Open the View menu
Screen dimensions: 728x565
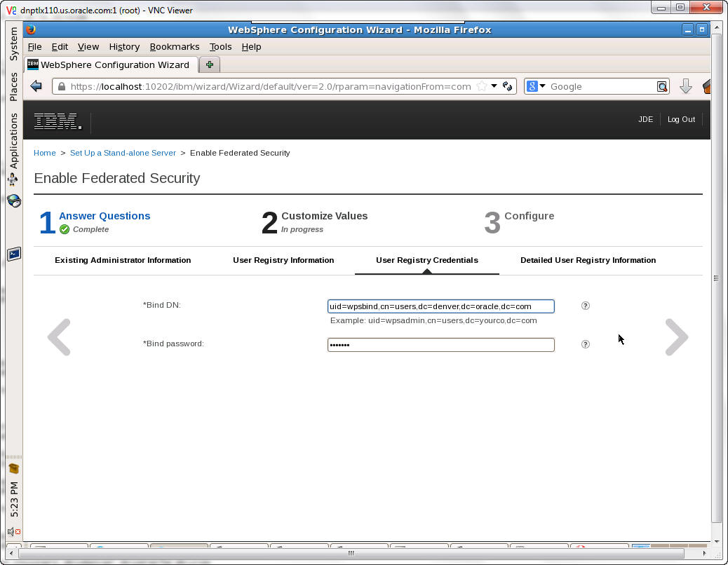88,47
